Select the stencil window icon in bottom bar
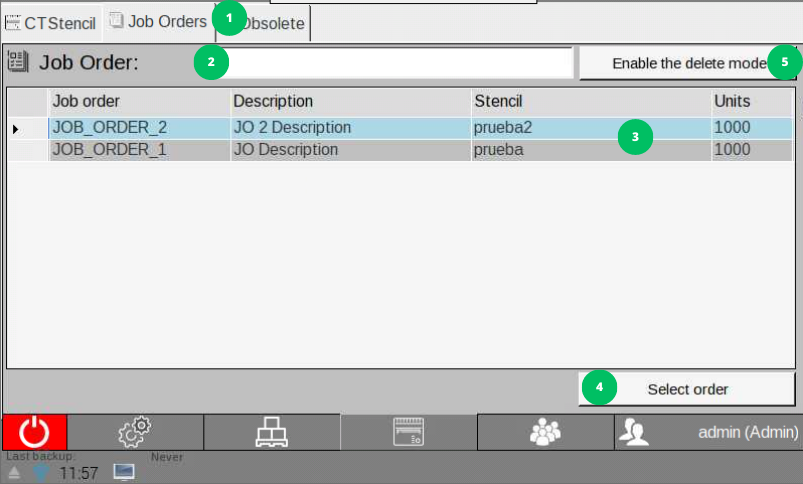This screenshot has width=803, height=484. pos(408,432)
